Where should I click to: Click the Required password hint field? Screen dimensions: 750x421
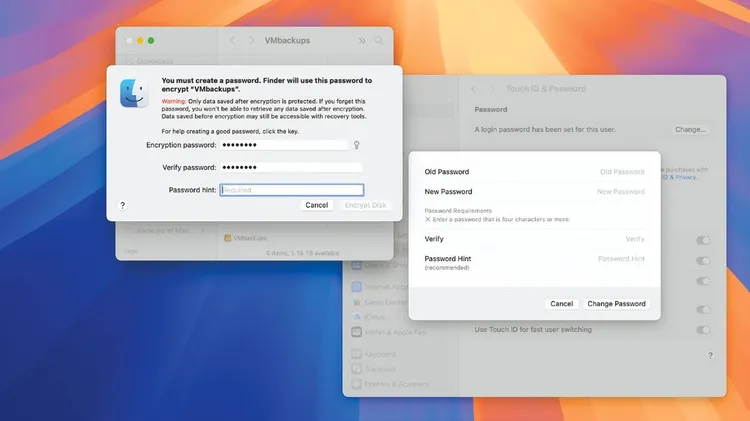pyautogui.click(x=290, y=189)
